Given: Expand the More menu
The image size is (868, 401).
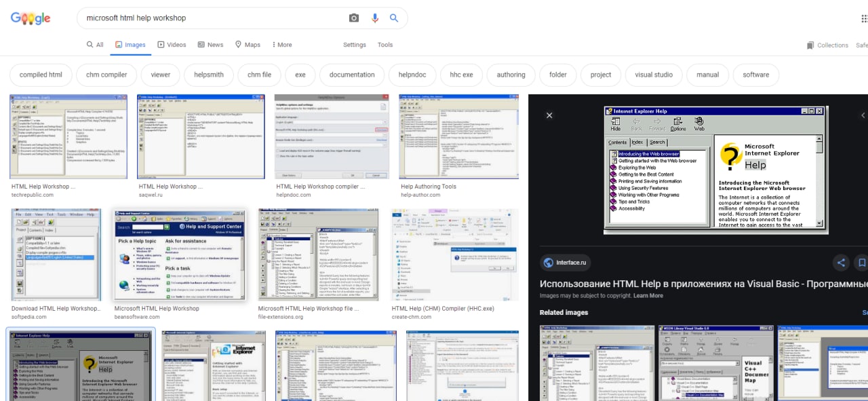Looking at the screenshot, I should click(281, 45).
